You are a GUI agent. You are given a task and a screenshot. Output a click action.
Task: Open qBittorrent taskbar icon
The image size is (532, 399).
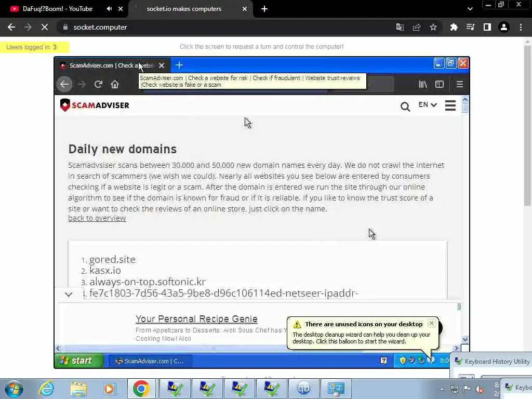tap(303, 389)
